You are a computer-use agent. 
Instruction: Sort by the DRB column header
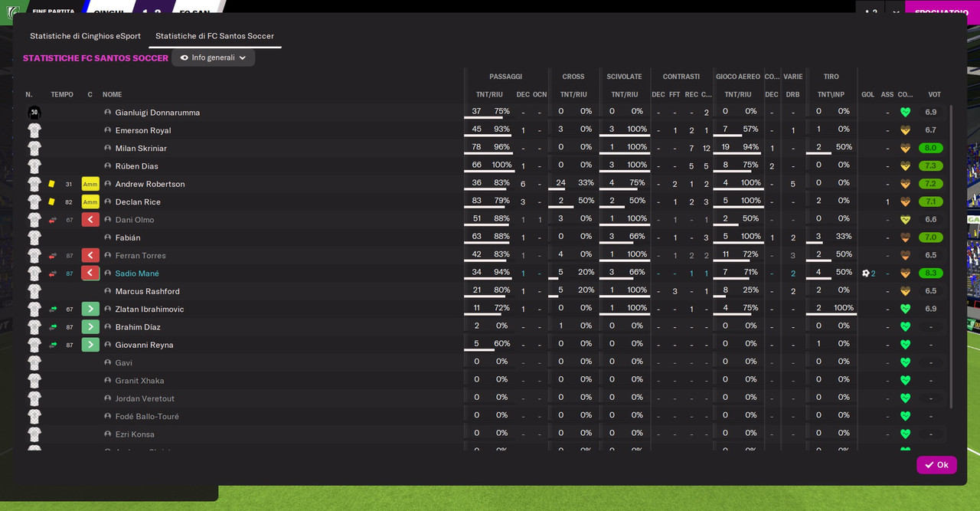[x=793, y=95]
